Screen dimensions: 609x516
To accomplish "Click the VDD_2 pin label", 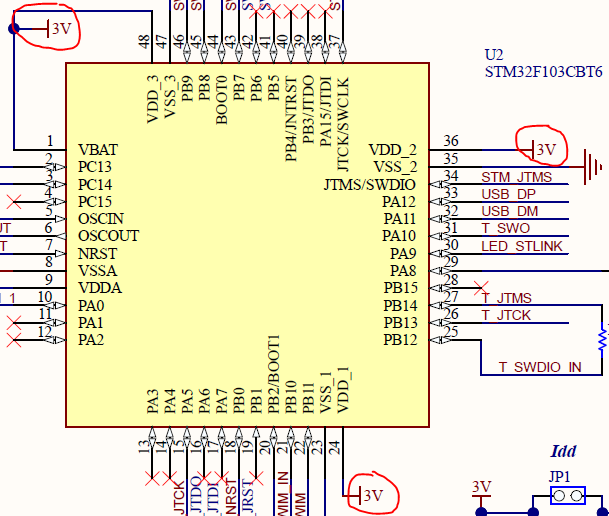I will [393, 150].
